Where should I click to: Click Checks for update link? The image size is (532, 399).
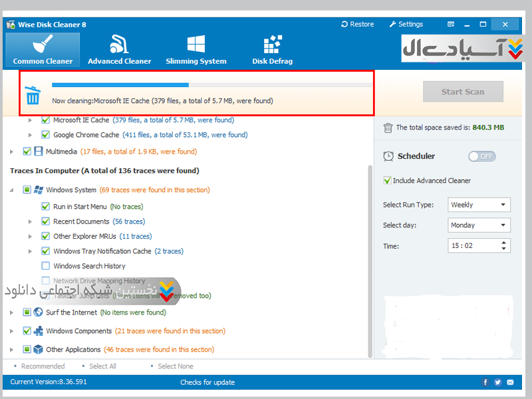click(x=207, y=382)
